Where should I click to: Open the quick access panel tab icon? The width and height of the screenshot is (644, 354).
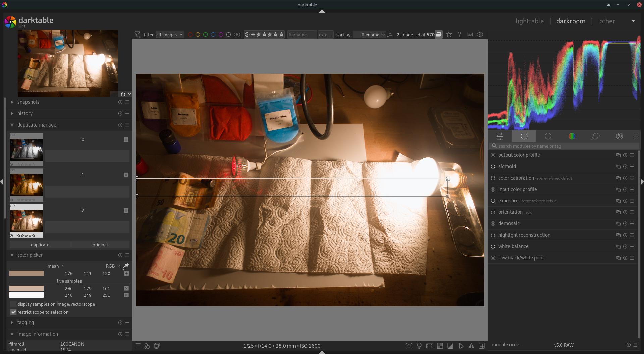click(x=500, y=136)
